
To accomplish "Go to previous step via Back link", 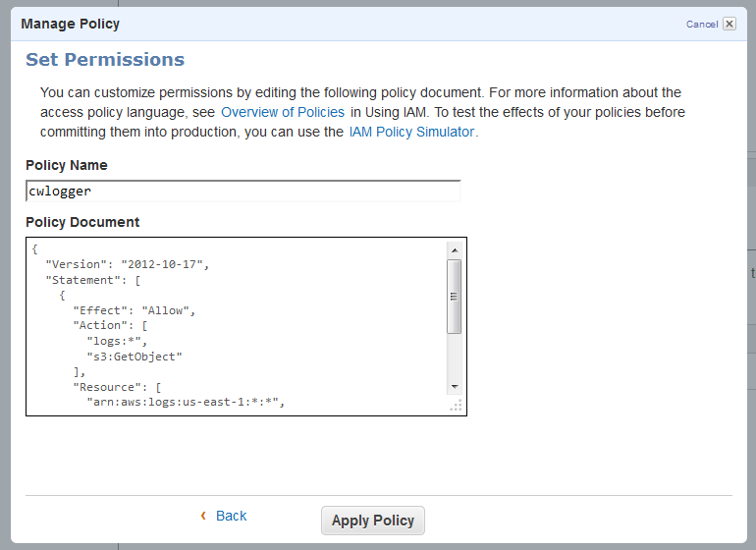I will point(231,516).
